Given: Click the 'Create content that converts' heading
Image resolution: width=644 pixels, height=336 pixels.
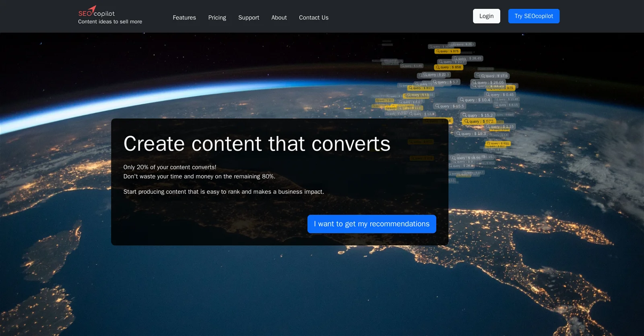Looking at the screenshot, I should (x=257, y=144).
